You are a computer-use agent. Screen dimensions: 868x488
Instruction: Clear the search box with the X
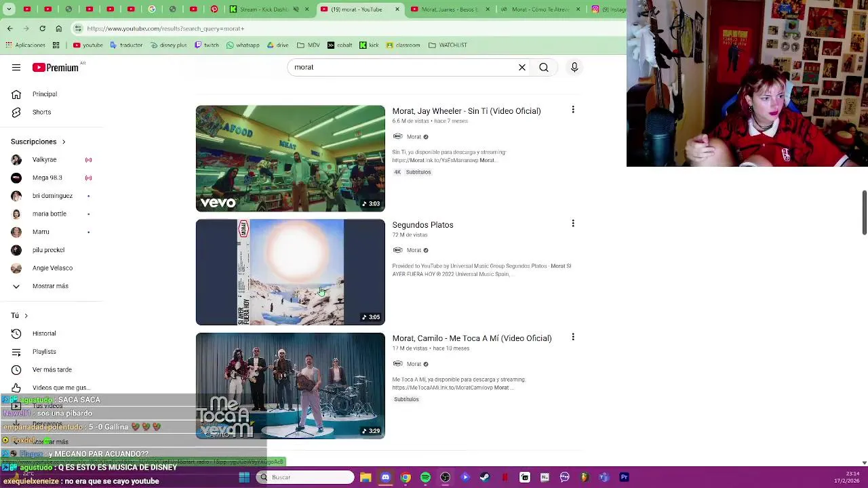pos(522,67)
